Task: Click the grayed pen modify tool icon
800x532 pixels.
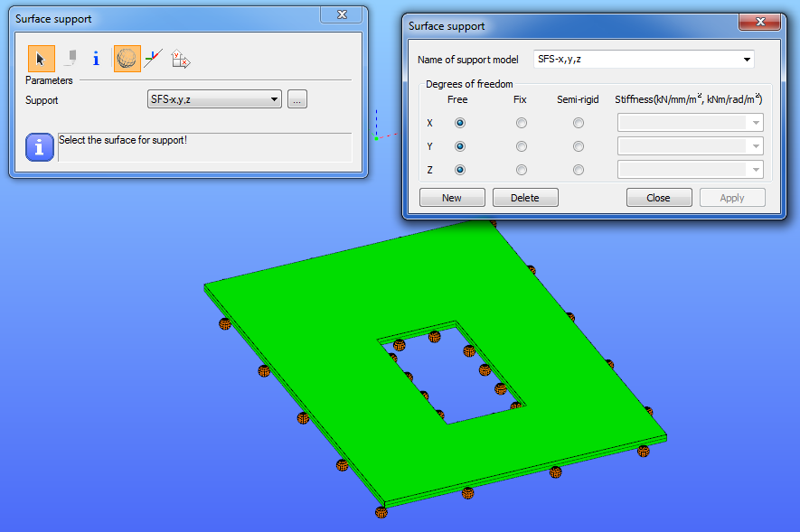Action: (x=71, y=59)
